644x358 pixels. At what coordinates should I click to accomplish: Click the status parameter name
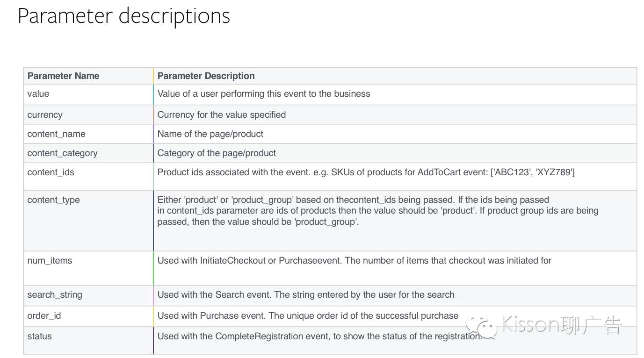pyautogui.click(x=39, y=336)
